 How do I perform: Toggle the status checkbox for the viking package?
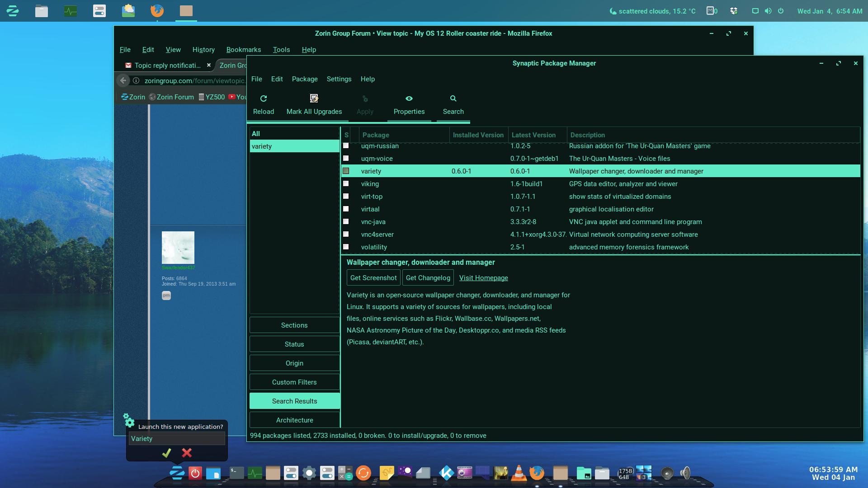point(346,183)
